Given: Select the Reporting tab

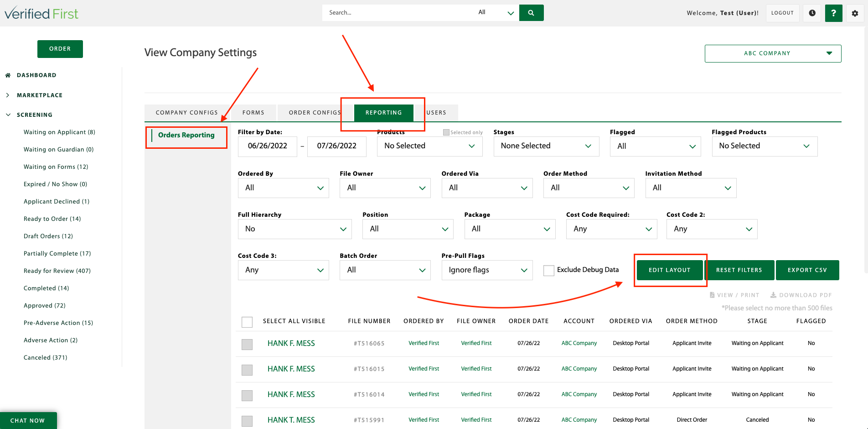Looking at the screenshot, I should coord(383,113).
